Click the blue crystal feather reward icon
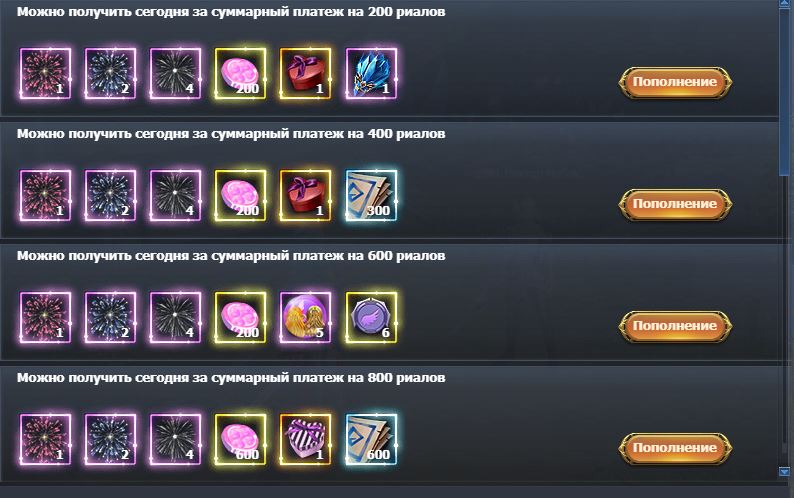This screenshot has height=498, width=794. 371,73
